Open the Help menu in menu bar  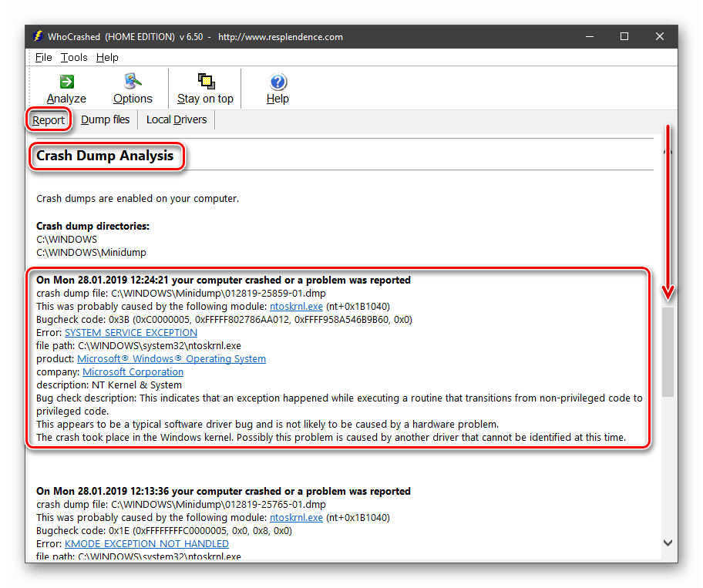[x=107, y=57]
